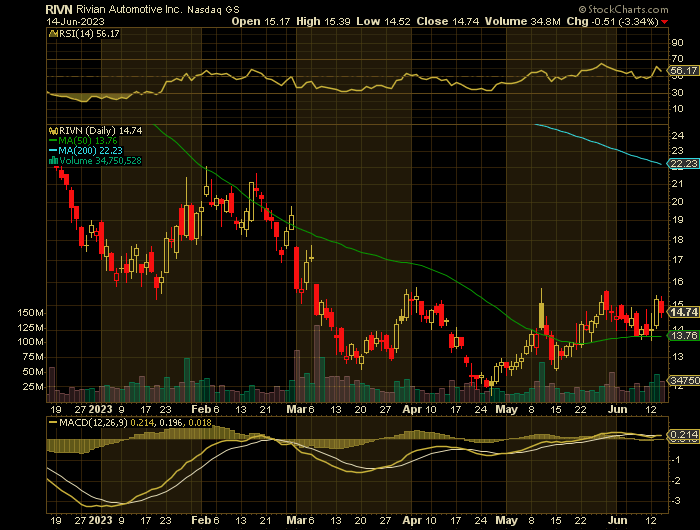
Task: Click the candlestick icon beside RIVN (Daily)
Action: [x=53, y=131]
